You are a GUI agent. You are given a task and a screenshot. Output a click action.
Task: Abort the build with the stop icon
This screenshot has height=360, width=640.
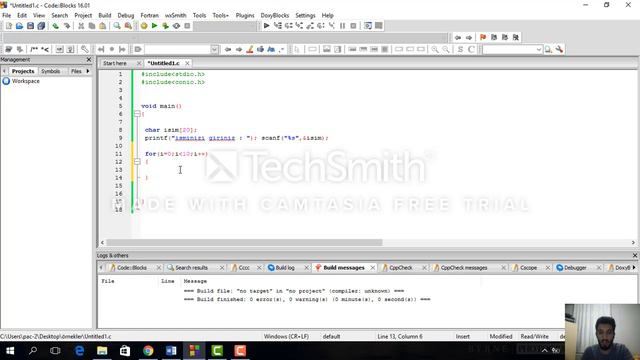[x=187, y=26]
